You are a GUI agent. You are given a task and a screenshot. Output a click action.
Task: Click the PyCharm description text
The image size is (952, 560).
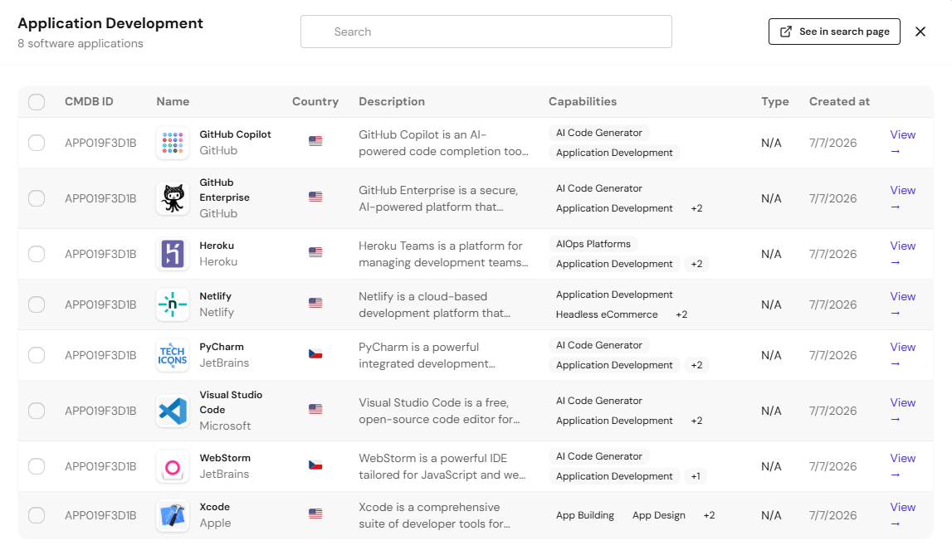[427, 355]
